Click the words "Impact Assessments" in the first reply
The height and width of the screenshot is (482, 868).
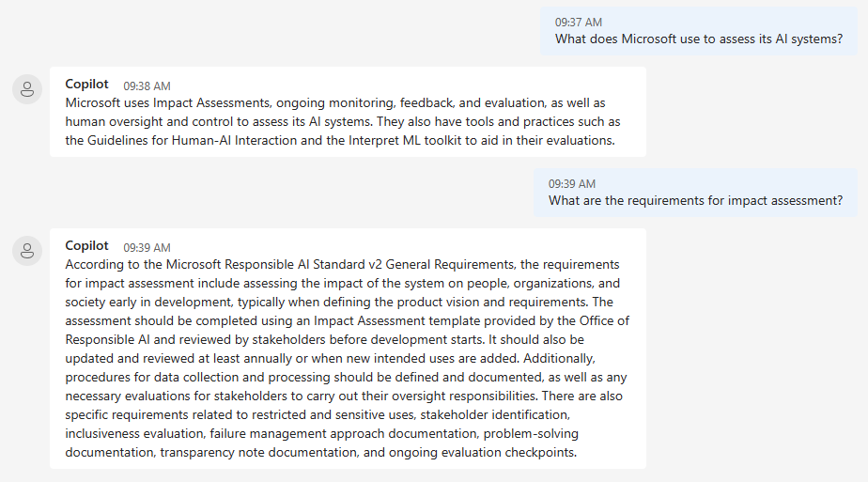(211, 103)
